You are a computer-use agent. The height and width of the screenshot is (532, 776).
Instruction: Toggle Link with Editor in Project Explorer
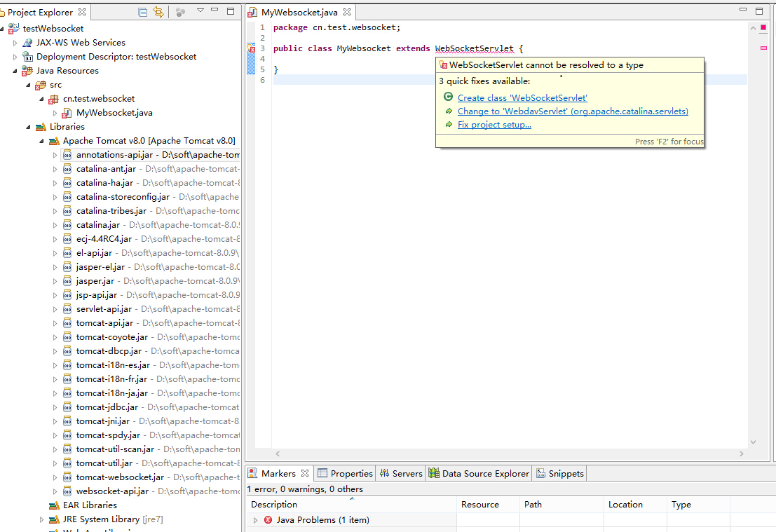coord(158,12)
